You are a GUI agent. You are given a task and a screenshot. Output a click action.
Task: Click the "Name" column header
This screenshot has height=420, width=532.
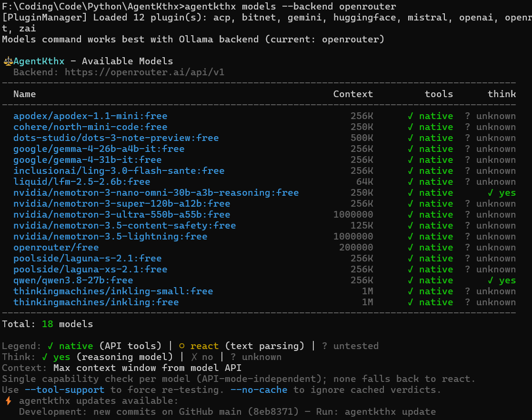point(24,94)
